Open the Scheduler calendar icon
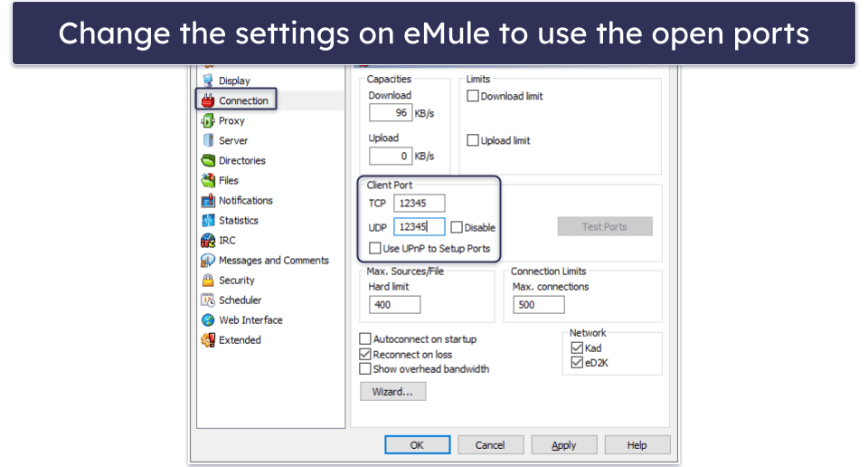868x467 pixels. (208, 300)
